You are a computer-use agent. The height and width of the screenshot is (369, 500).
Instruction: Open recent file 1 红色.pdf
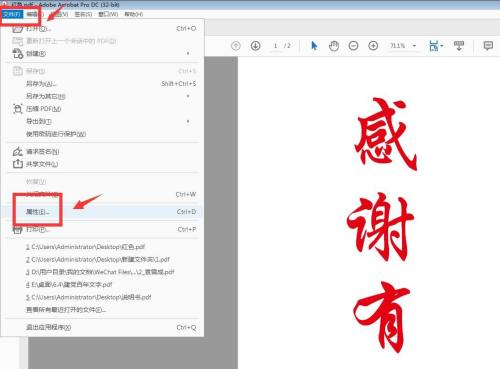click(x=102, y=247)
